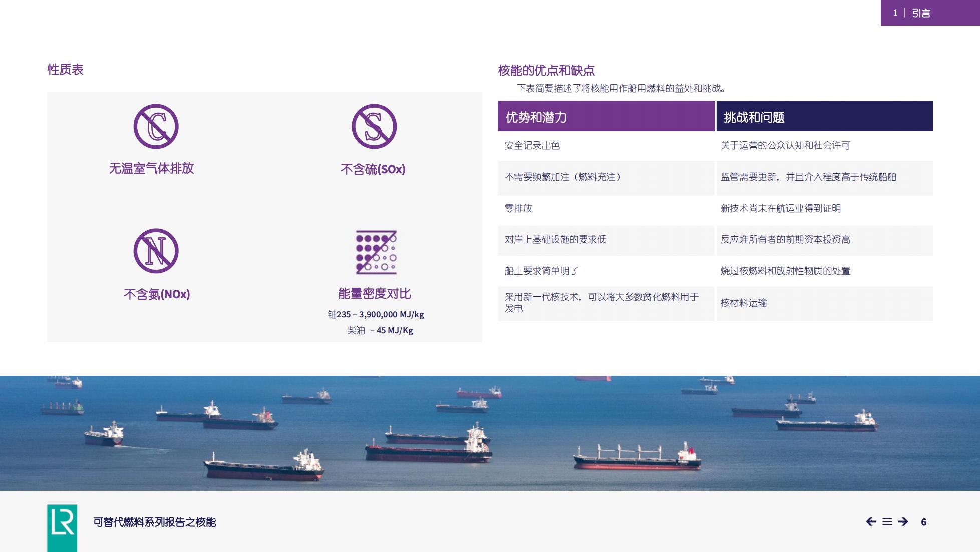
Task: Click the no-carbon crossed C icon
Action: point(156,126)
